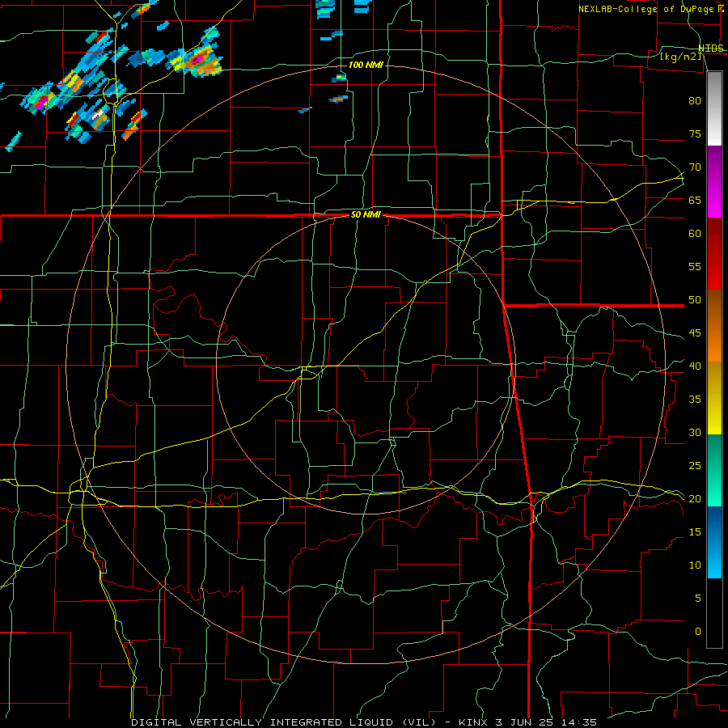
Task: Click the 45 scale value
Action: 695,333
